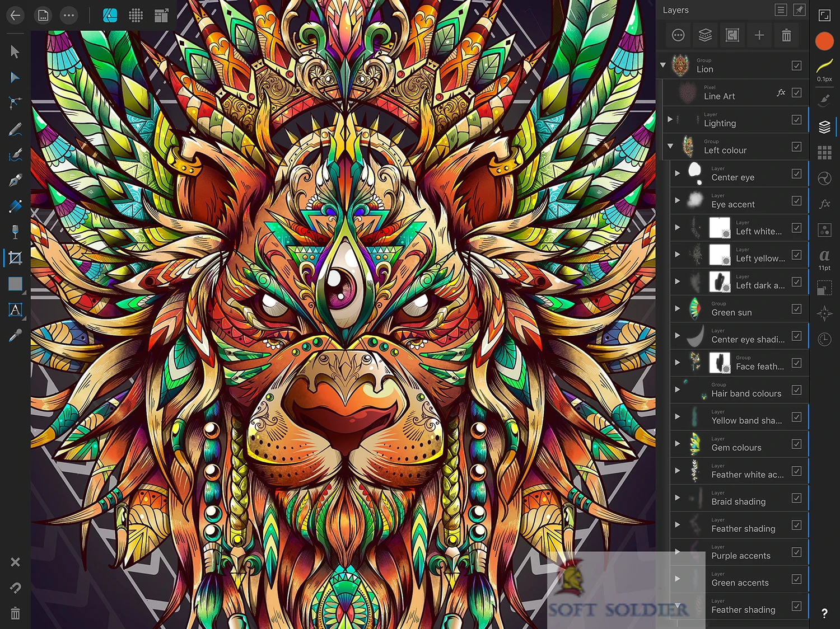Select the Green accents layer name
This screenshot has width=840, height=629.
(x=740, y=583)
